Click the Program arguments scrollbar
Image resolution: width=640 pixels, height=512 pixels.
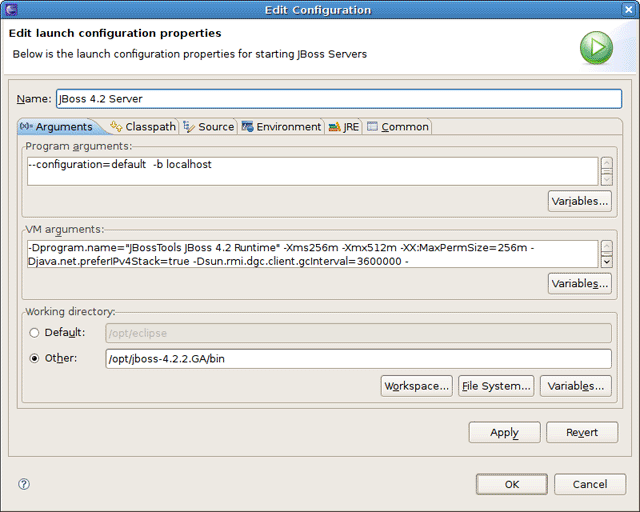coord(606,171)
